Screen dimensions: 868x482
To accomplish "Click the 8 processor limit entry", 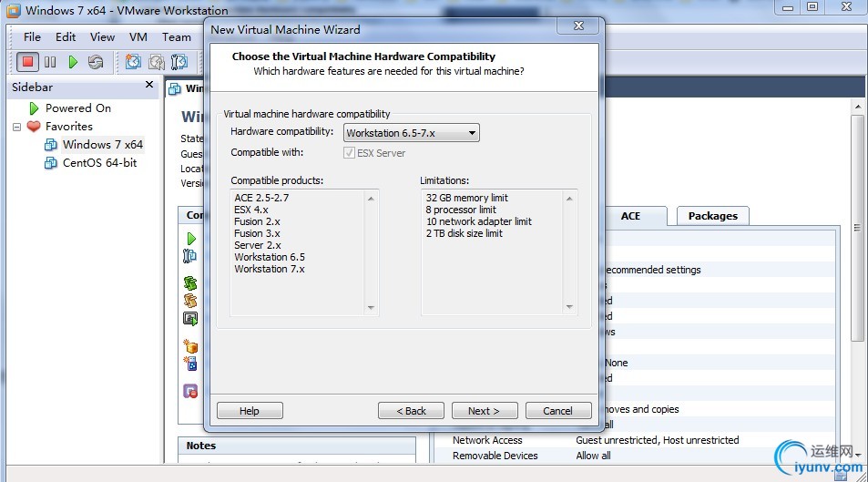I will pos(461,210).
